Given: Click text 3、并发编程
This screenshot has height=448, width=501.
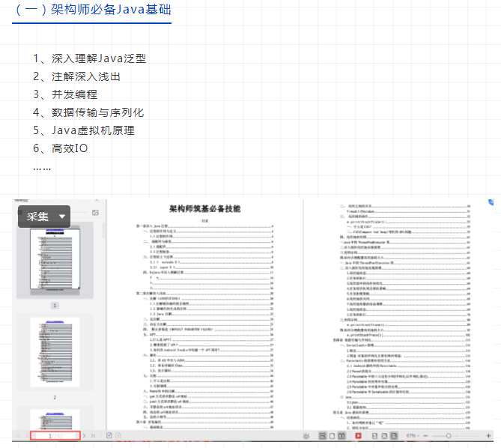Looking at the screenshot, I should [x=65, y=94].
